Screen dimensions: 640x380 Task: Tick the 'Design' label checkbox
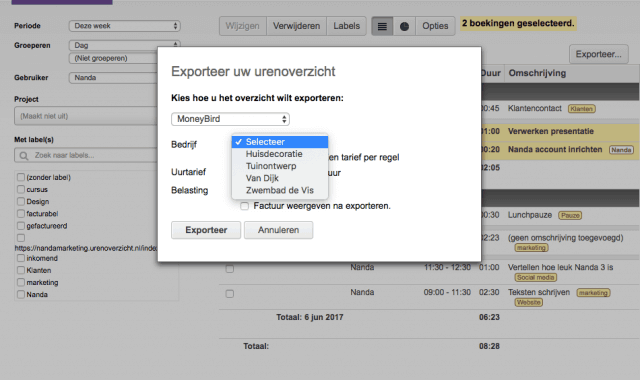pyautogui.click(x=21, y=202)
